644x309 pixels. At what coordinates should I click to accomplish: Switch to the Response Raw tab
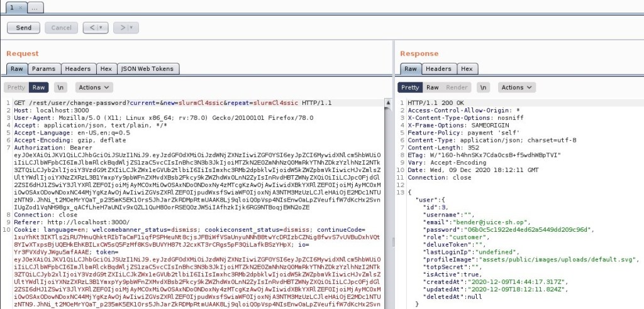(x=411, y=68)
